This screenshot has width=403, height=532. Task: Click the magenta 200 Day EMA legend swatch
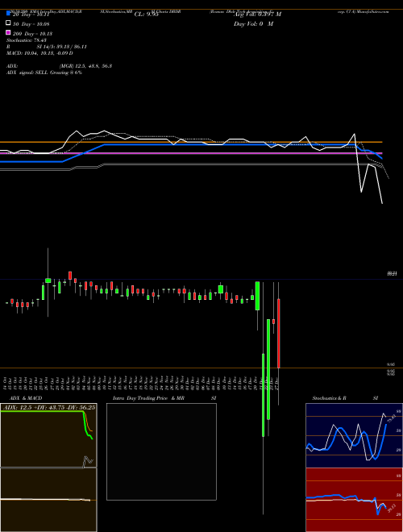(8, 32)
